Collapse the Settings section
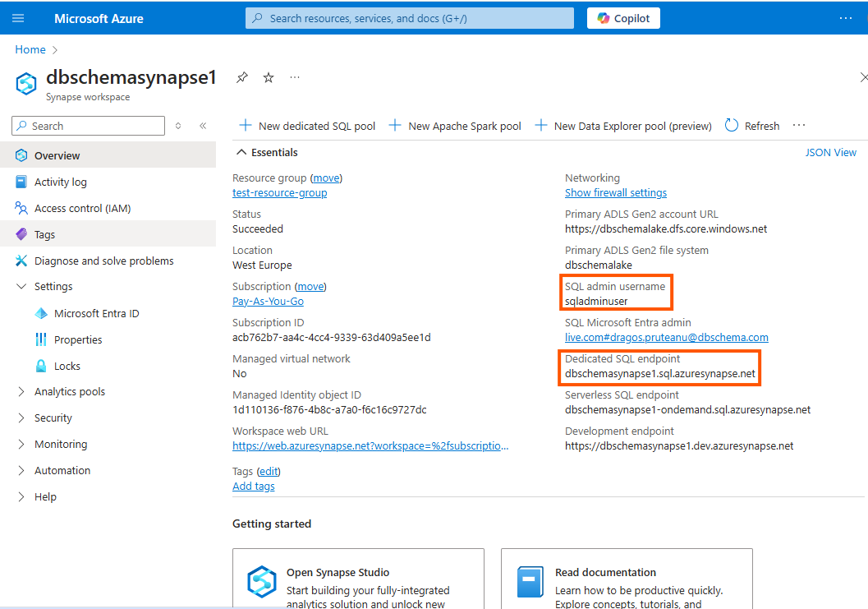The image size is (868, 609). pos(21,287)
